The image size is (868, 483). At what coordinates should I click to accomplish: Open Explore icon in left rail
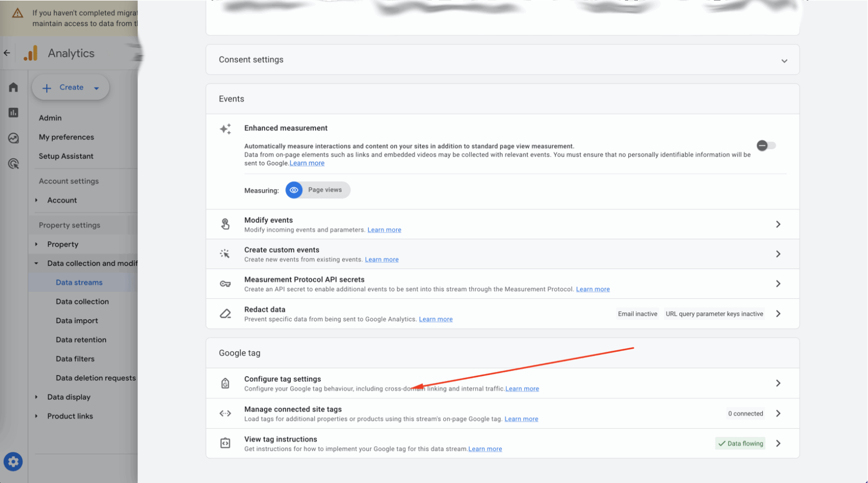pyautogui.click(x=14, y=138)
